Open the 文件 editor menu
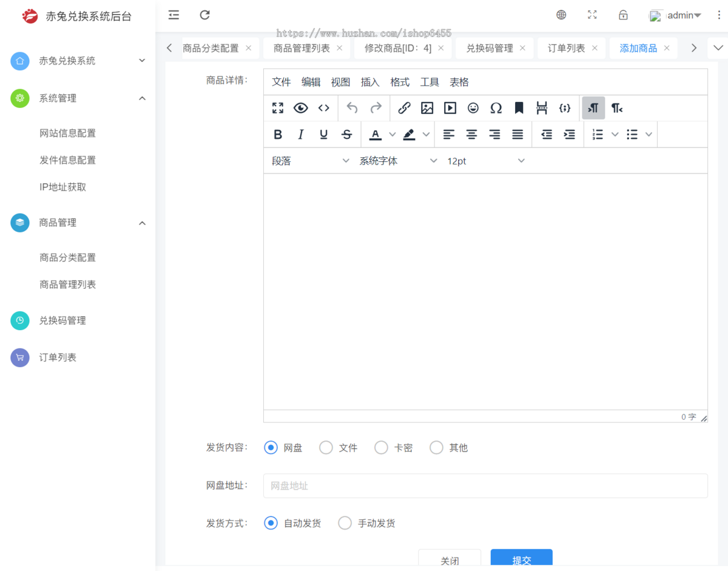This screenshot has height=571, width=728. pos(281,82)
